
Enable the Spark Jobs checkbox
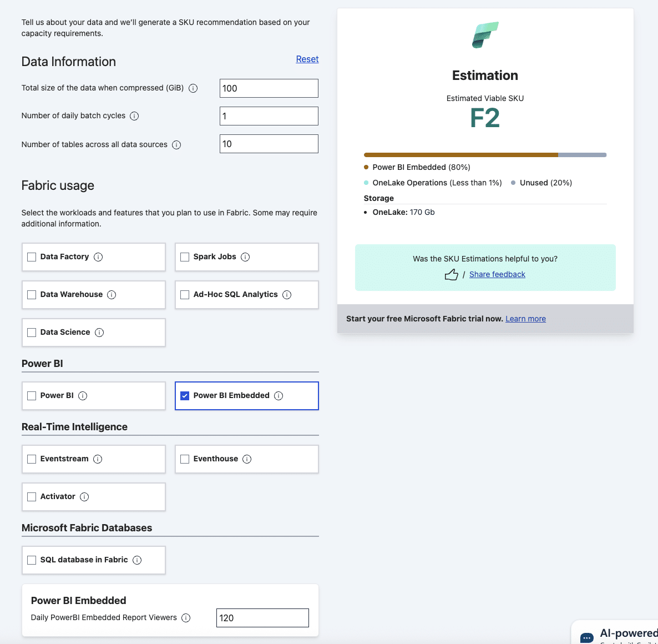(185, 257)
